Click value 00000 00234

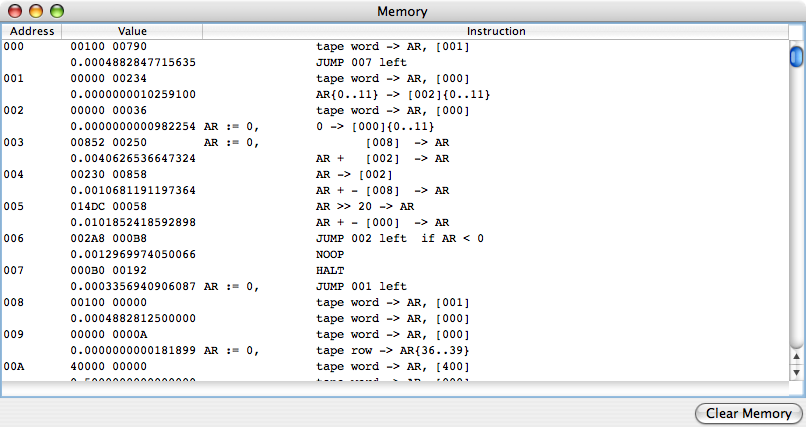click(x=108, y=79)
